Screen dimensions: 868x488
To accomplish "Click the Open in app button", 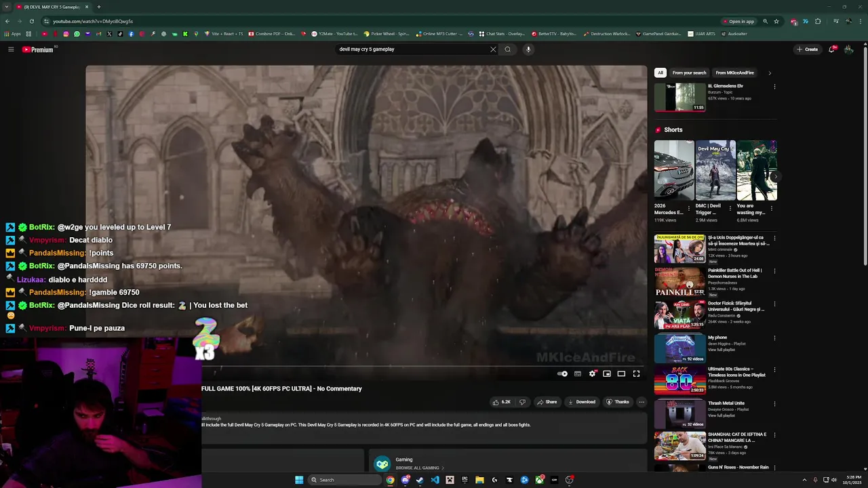I will (738, 21).
